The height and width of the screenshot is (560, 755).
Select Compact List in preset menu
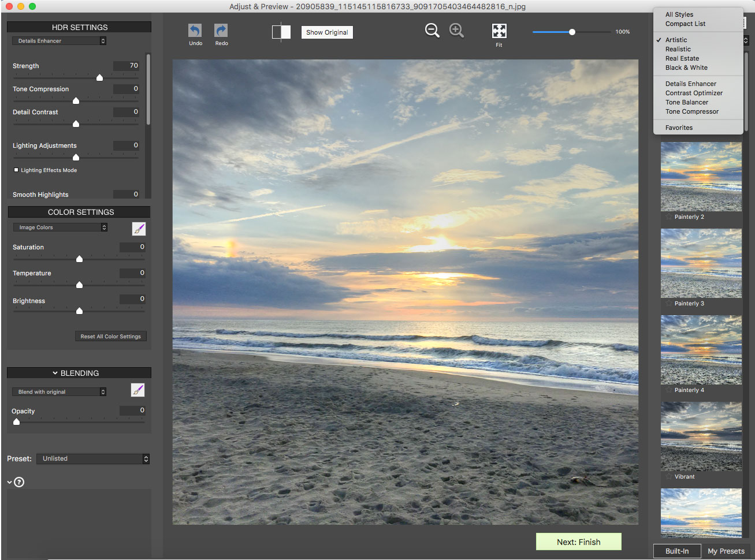point(685,24)
